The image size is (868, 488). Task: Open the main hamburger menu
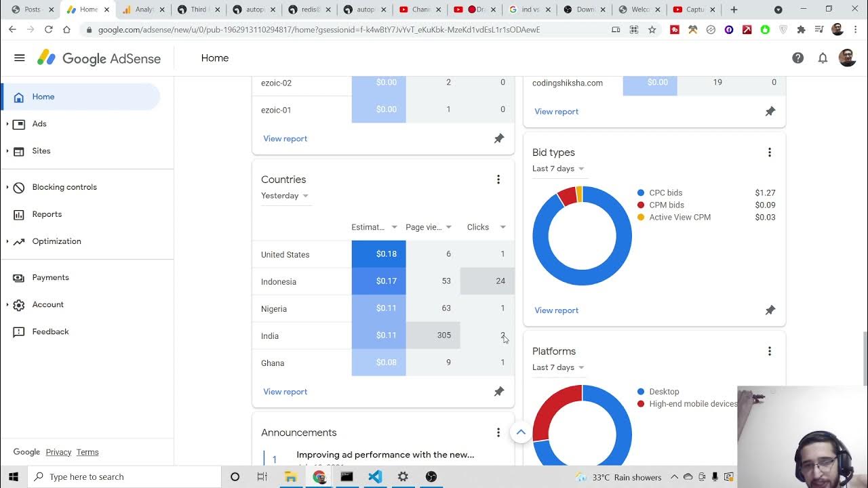[x=20, y=58]
